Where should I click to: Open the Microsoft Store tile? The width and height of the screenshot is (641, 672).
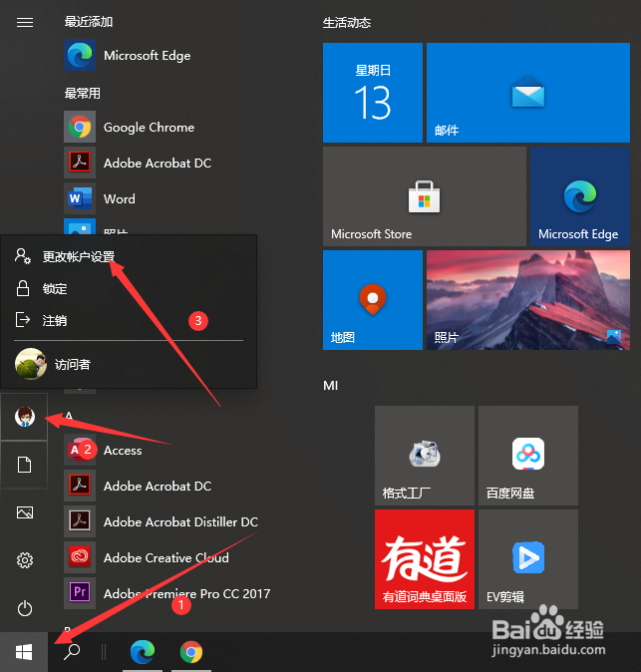(425, 196)
